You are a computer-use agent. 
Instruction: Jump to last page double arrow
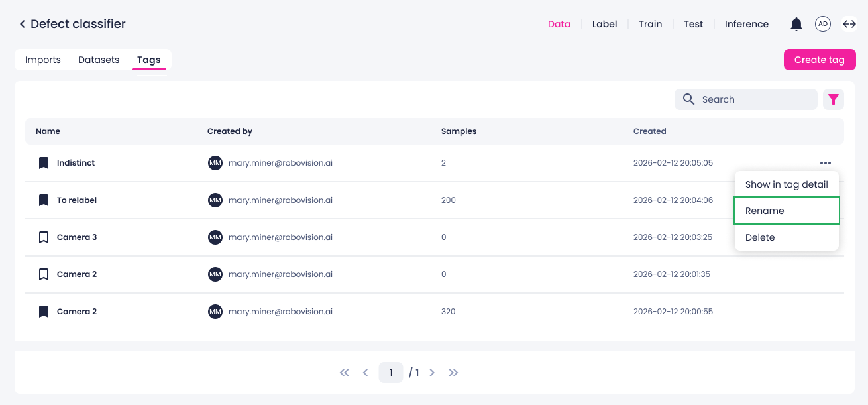click(x=453, y=373)
